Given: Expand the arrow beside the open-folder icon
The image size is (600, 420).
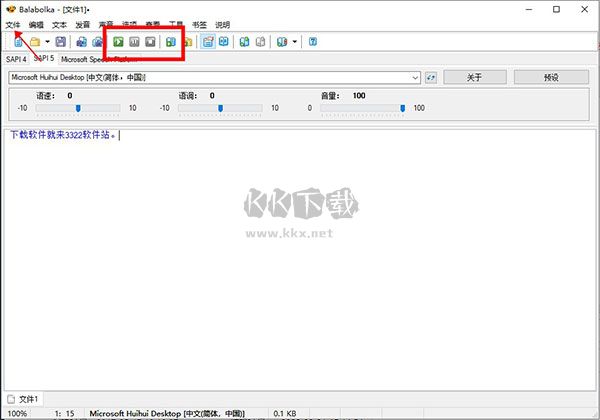Looking at the screenshot, I should pyautogui.click(x=47, y=41).
